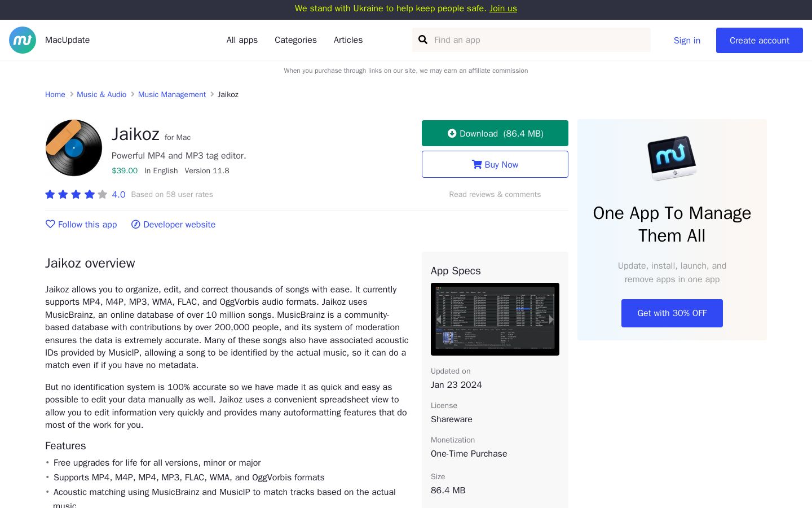
Task: Click the fifth, gray rating star
Action: [x=102, y=194]
